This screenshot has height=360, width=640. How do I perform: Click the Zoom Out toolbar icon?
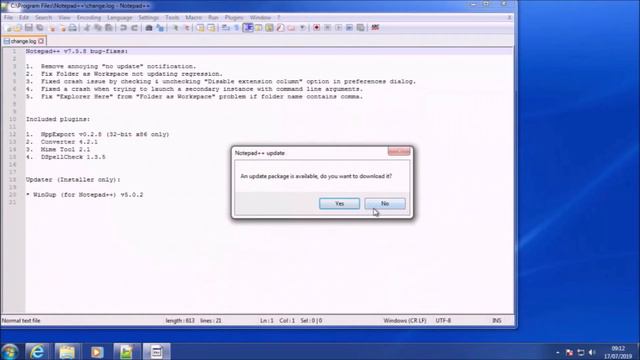point(187,28)
